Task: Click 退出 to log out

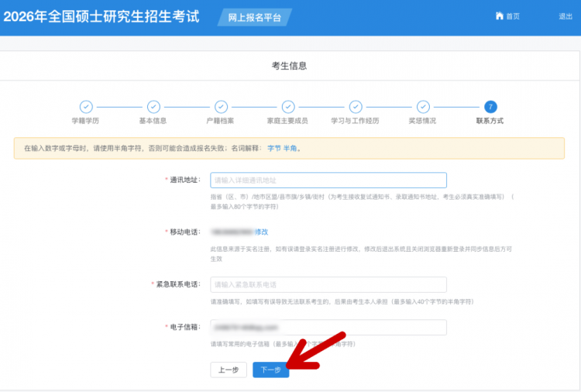Action: pos(566,16)
